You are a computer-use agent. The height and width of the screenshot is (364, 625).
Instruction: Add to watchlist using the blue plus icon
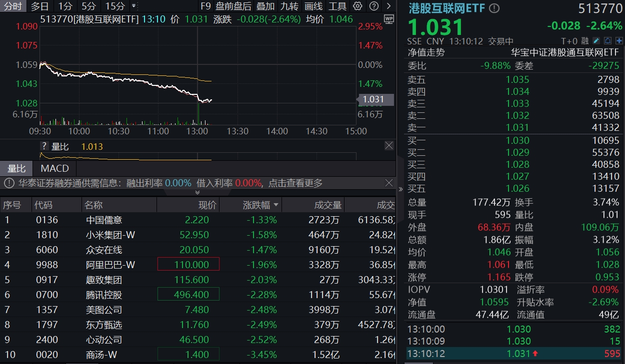coord(619,40)
